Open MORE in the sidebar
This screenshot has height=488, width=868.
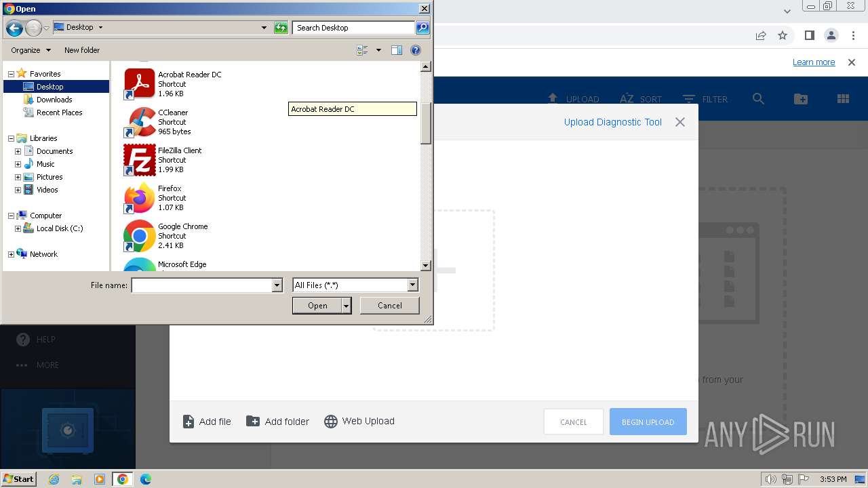pyautogui.click(x=47, y=365)
